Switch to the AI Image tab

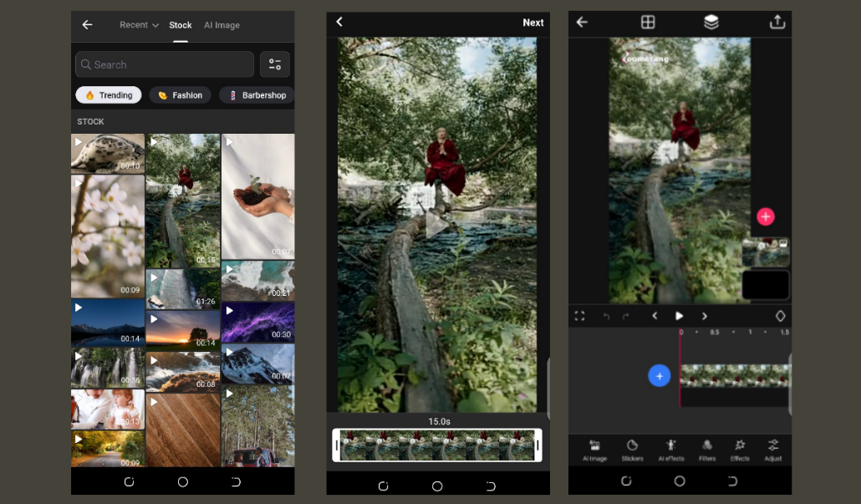(222, 25)
